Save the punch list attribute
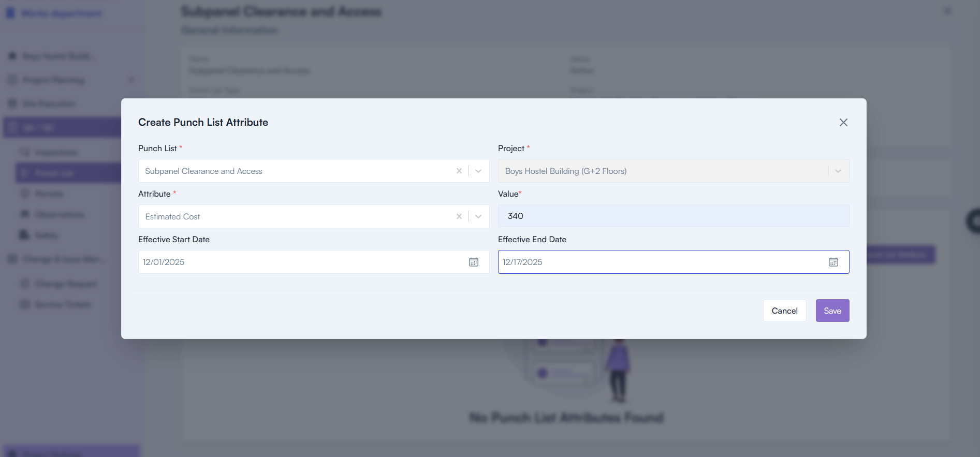Image resolution: width=980 pixels, height=457 pixels. 832,311
